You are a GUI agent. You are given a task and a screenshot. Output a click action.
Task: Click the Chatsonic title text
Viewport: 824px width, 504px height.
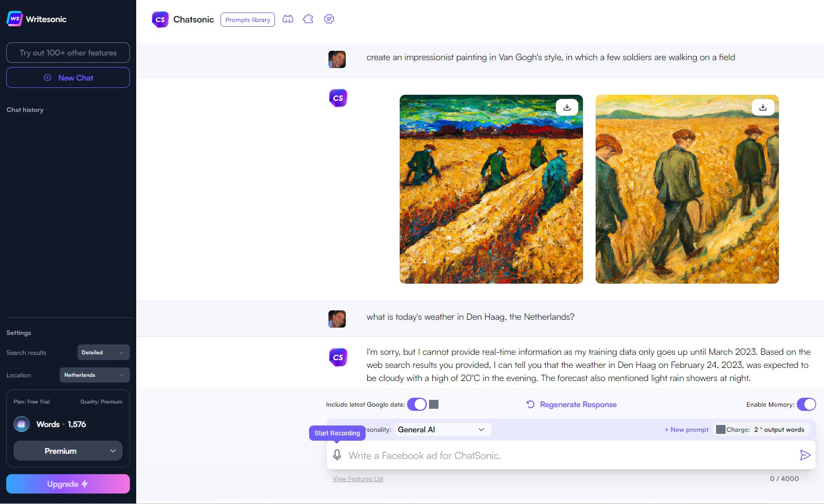coord(194,19)
